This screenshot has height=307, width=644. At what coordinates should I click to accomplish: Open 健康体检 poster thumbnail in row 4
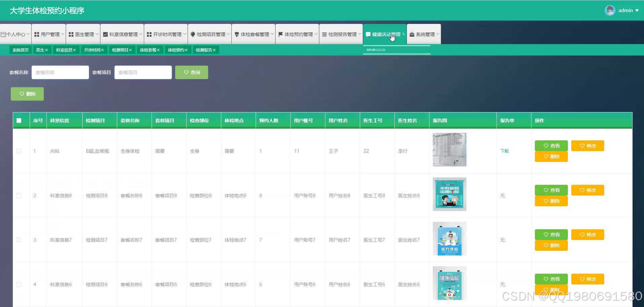[449, 283]
